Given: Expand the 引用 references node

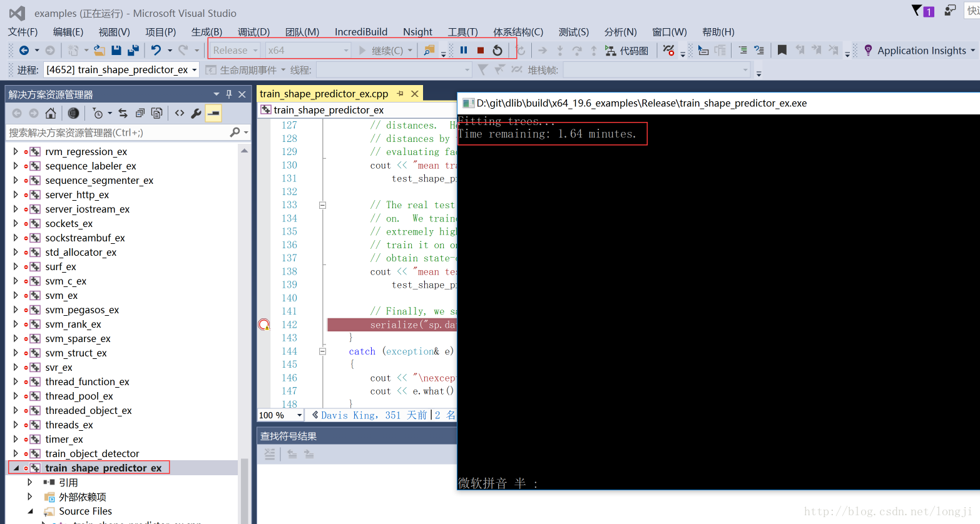Looking at the screenshot, I should coord(29,482).
